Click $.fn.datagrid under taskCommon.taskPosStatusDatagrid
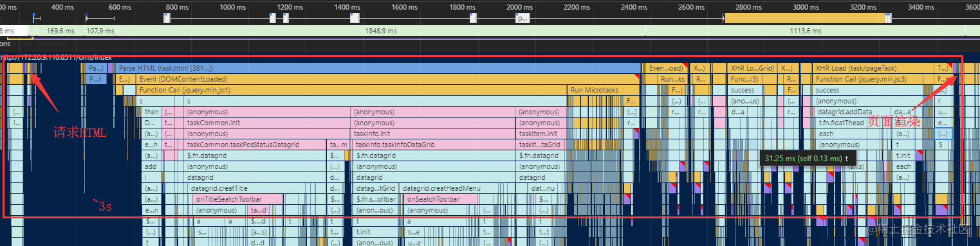Screen dimensions: 980x246 coord(255,156)
